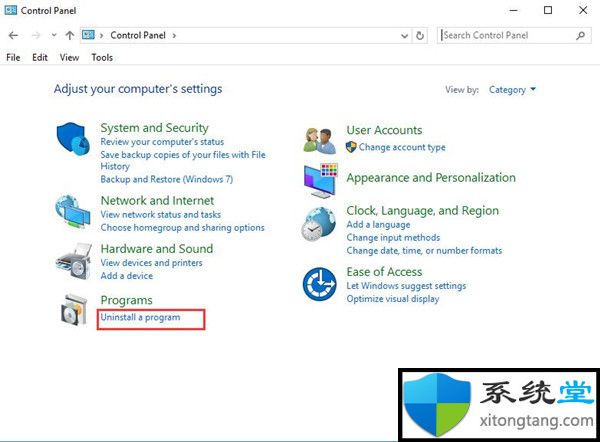Open Ease of Access category
The image size is (600, 442).
[x=384, y=272]
